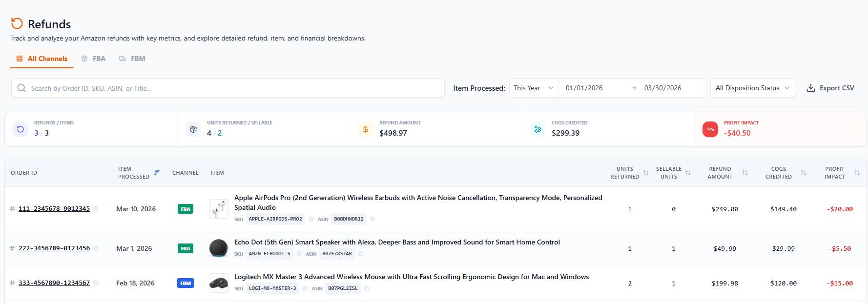Click AirPods product thumbnail
This screenshot has height=304, width=868.
[219, 209]
